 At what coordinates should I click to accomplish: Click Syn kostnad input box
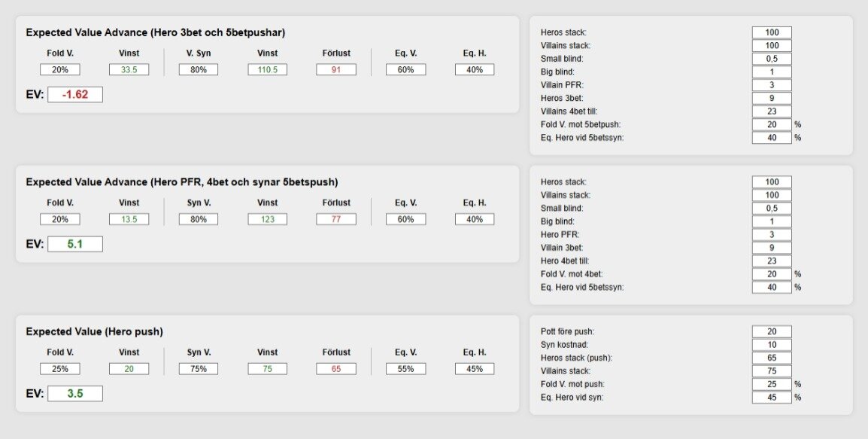[772, 345]
